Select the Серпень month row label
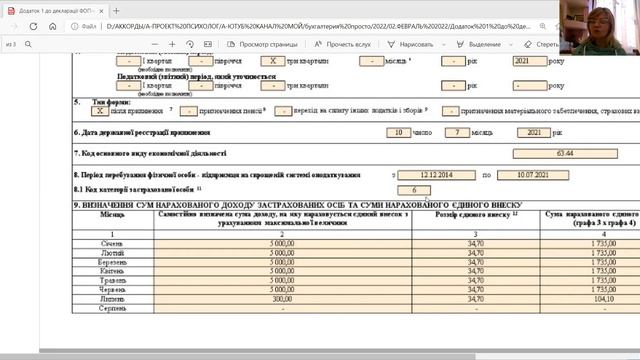Viewport: 640px width, 360px height. click(112, 309)
